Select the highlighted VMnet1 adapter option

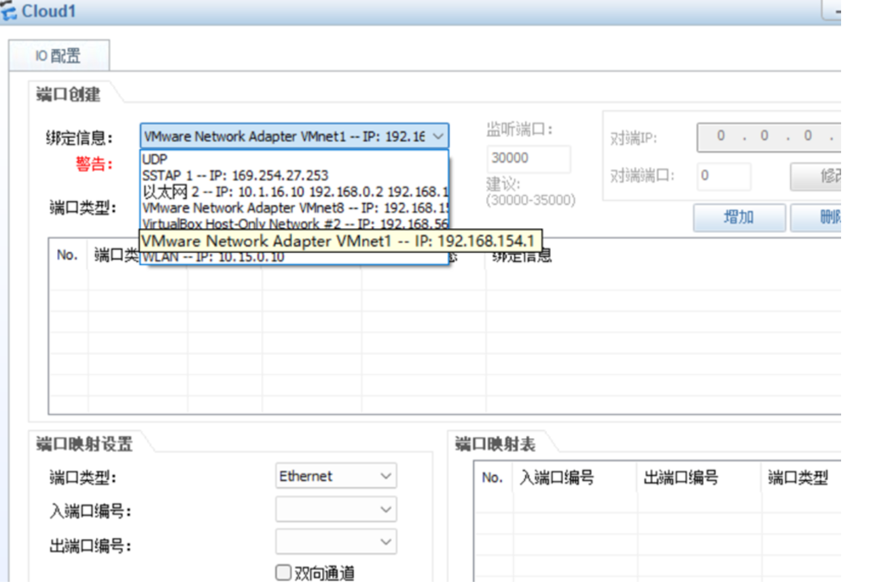click(x=292, y=240)
